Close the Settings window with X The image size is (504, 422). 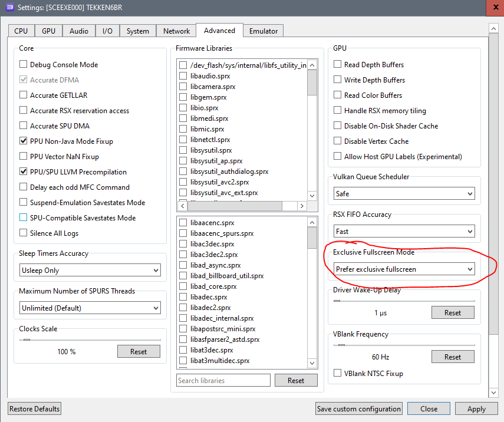click(x=489, y=8)
